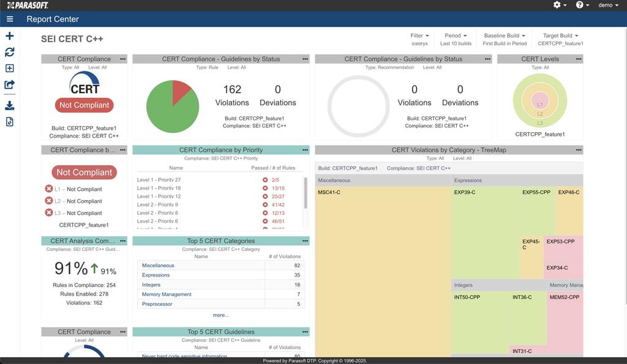This screenshot has height=364, width=627.
Task: Open the Preprocessor category link
Action: [157, 303]
